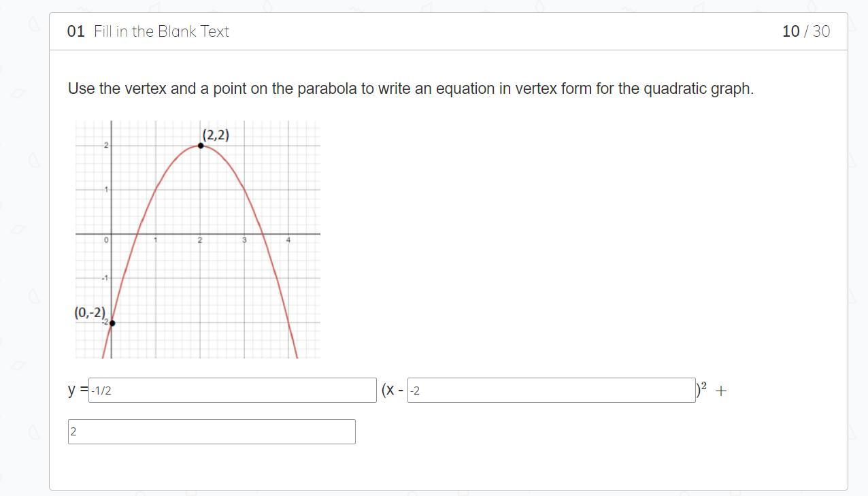Click the origin label 0 on the graph
The height and width of the screenshot is (496, 868).
pyautogui.click(x=106, y=240)
